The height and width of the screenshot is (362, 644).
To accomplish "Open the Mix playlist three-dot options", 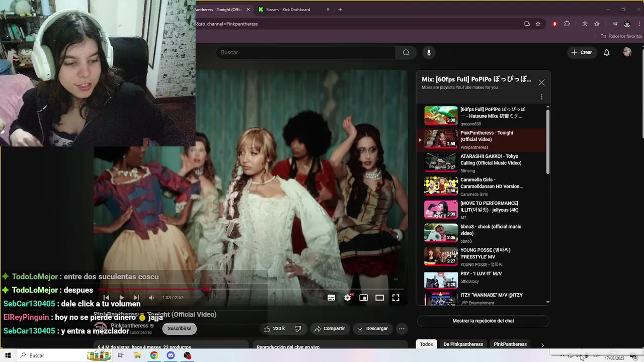I will pyautogui.click(x=541, y=97).
